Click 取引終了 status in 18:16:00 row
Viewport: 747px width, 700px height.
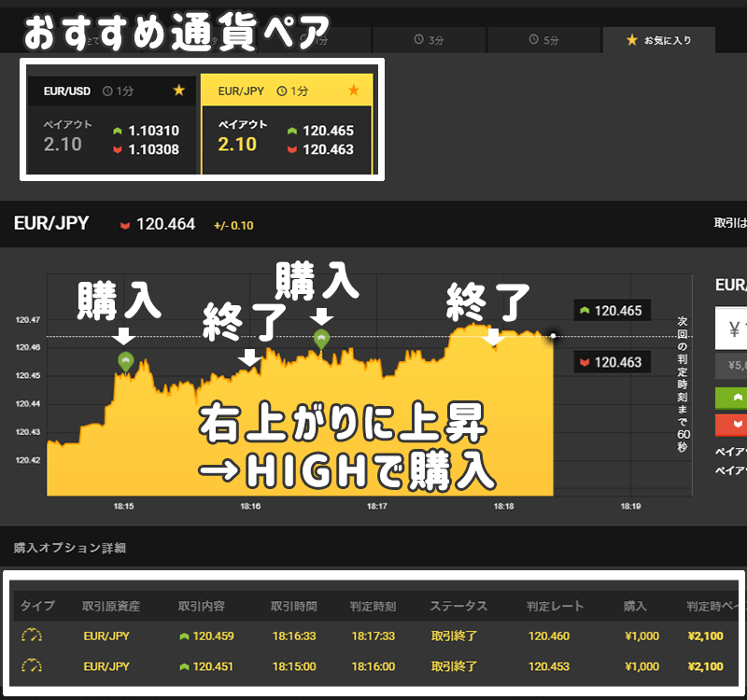pos(454,666)
